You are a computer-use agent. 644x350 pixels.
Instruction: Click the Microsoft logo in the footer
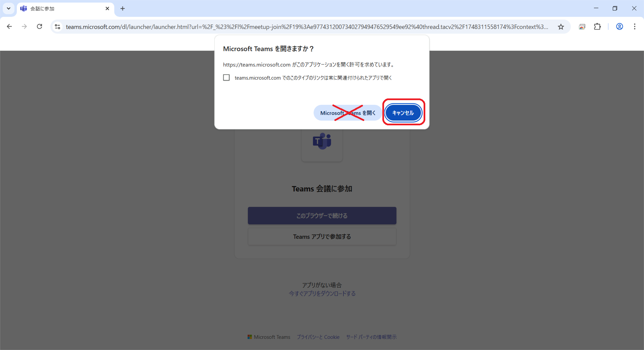[249, 337]
